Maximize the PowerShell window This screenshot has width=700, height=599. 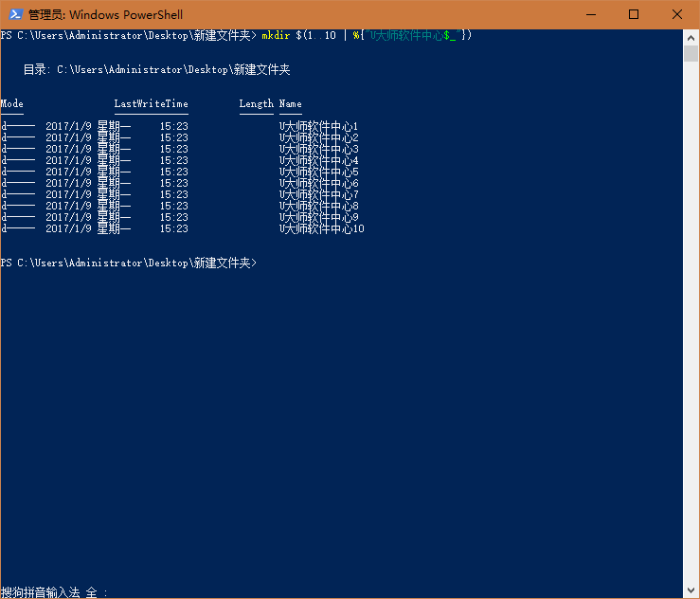point(634,14)
